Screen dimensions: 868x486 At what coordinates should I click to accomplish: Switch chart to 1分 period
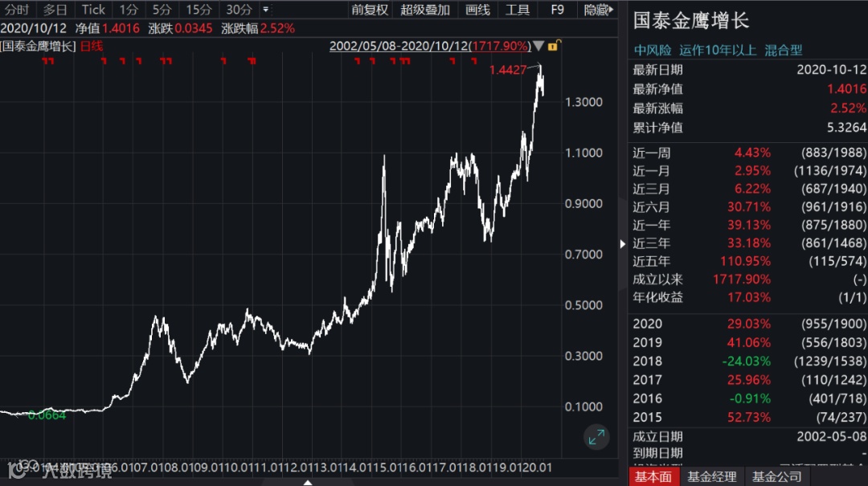pos(129,10)
